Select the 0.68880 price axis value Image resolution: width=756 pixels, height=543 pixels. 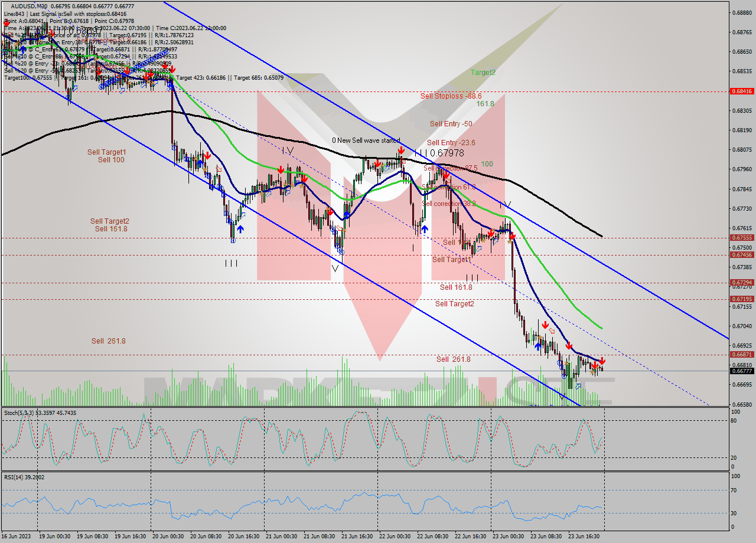742,12
